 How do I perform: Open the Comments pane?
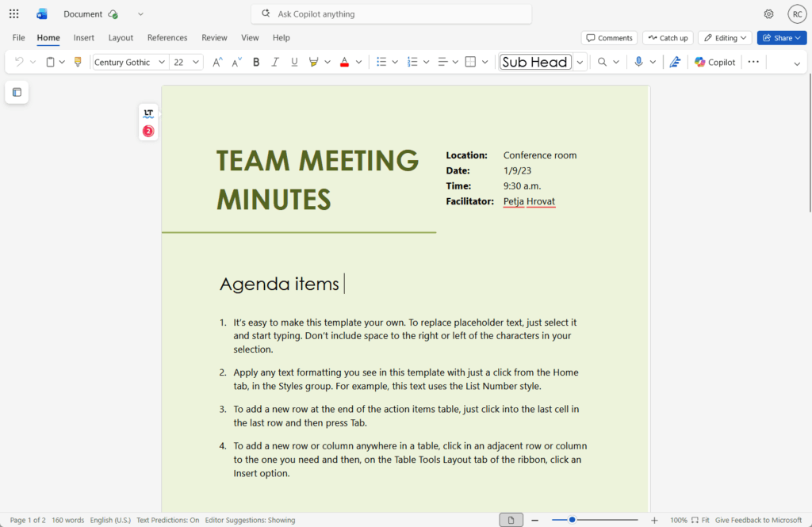609,38
